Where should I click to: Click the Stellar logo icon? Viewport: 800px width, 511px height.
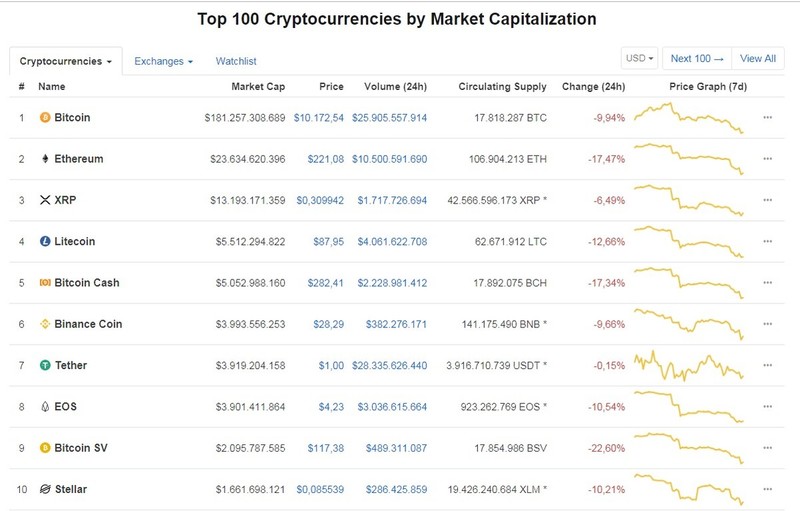(x=45, y=490)
